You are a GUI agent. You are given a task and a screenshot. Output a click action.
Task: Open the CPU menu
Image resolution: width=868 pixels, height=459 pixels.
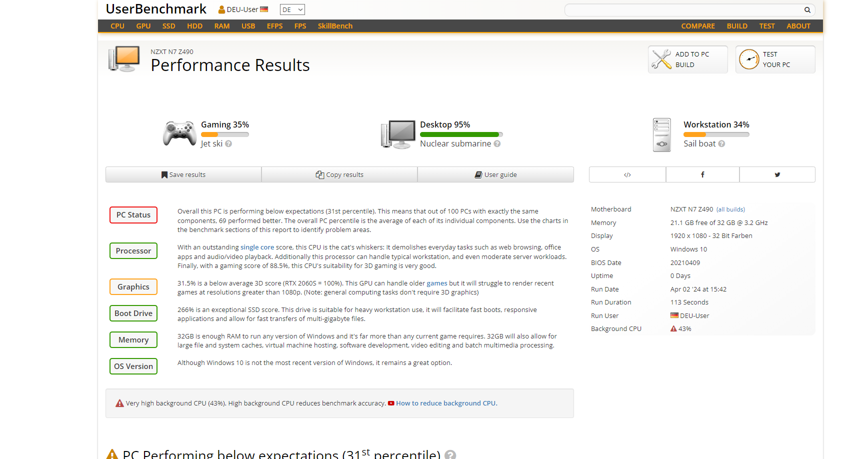point(117,26)
